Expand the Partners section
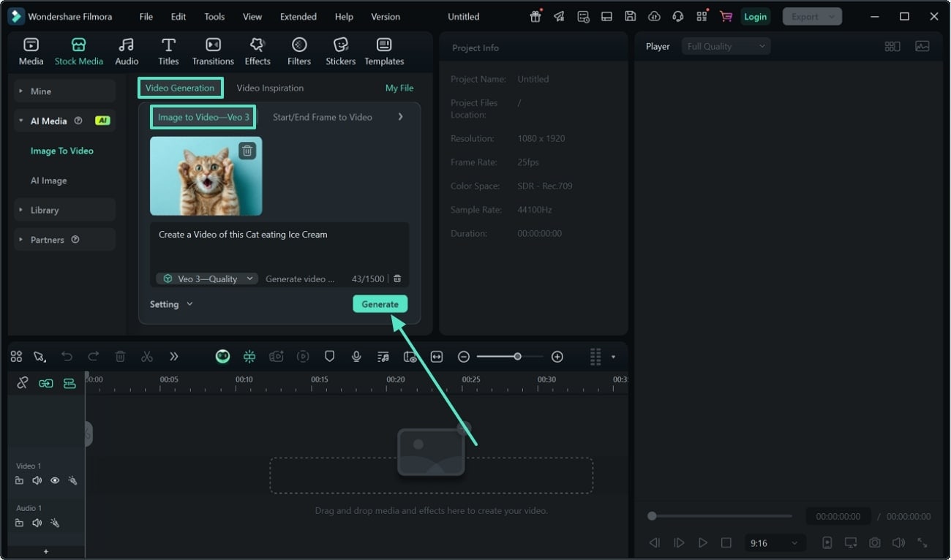This screenshot has width=951, height=560. coord(64,240)
